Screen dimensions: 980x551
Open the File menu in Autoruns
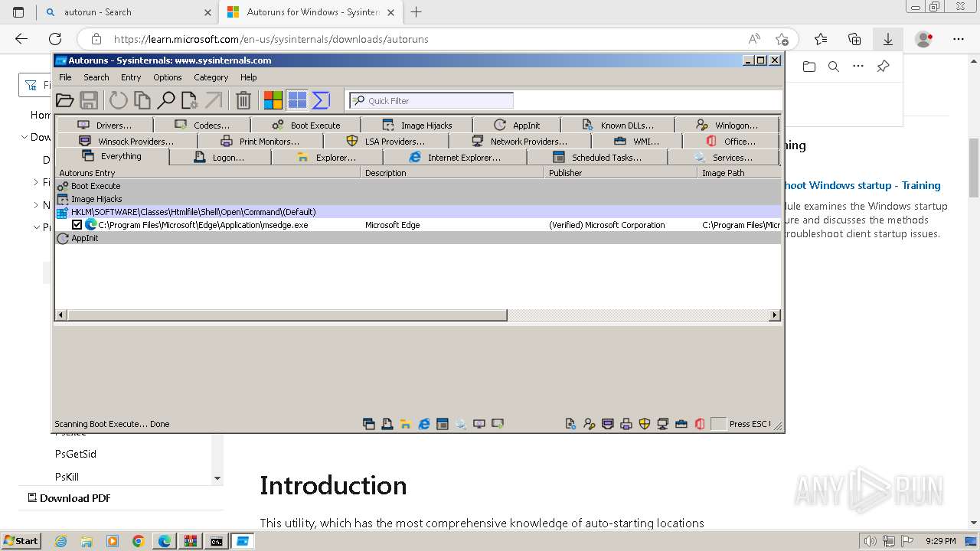pos(65,77)
